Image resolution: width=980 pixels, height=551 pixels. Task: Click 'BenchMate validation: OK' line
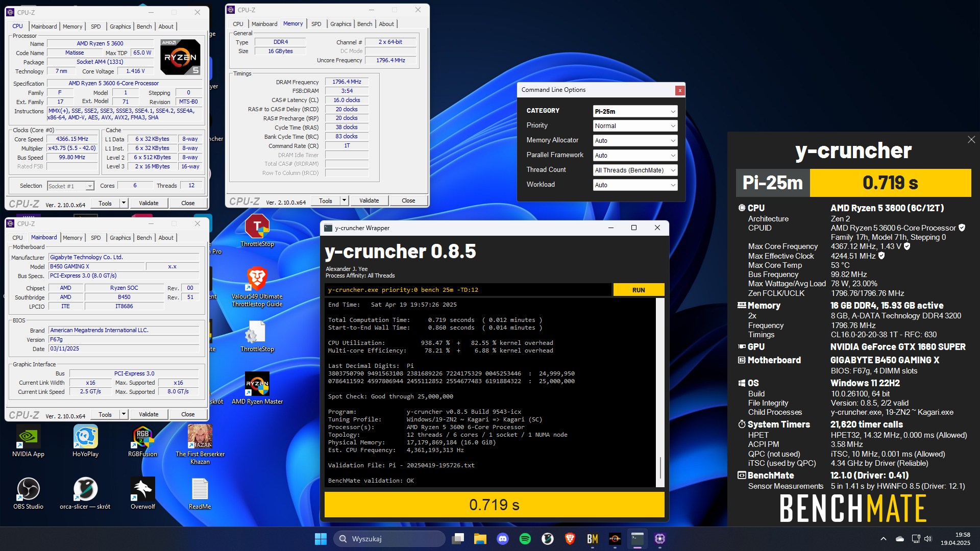(371, 481)
